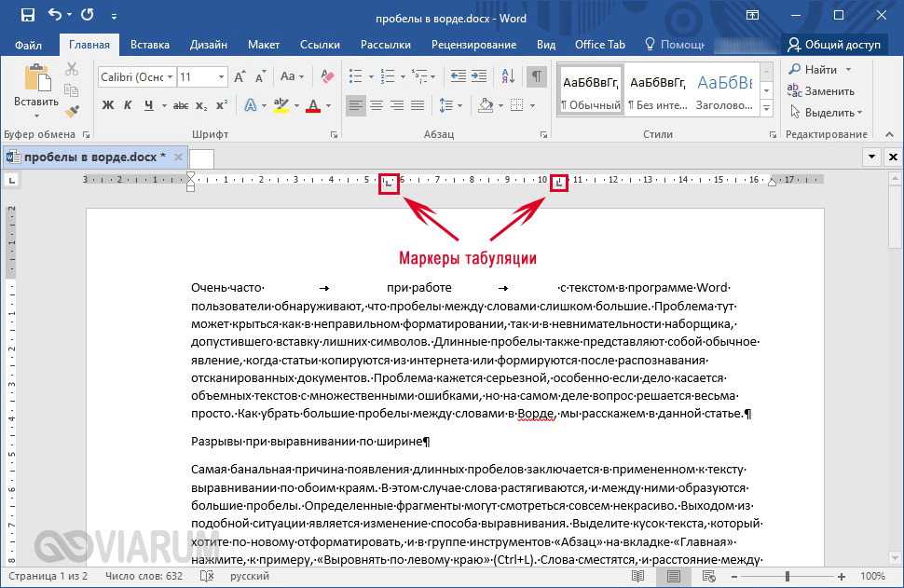This screenshot has width=904, height=588.
Task: Click the text highlight color button
Action: tap(281, 105)
